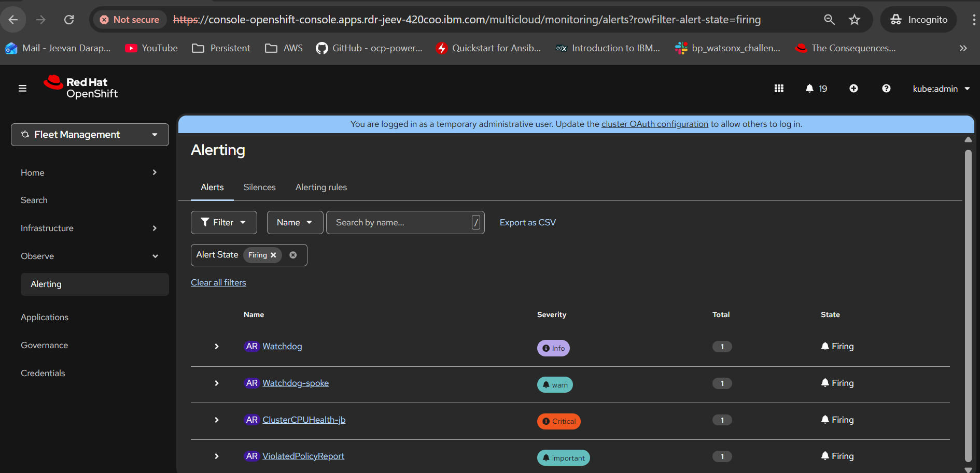980x473 pixels.
Task: Open the Fleet Management perspective dropdown
Action: coord(90,135)
